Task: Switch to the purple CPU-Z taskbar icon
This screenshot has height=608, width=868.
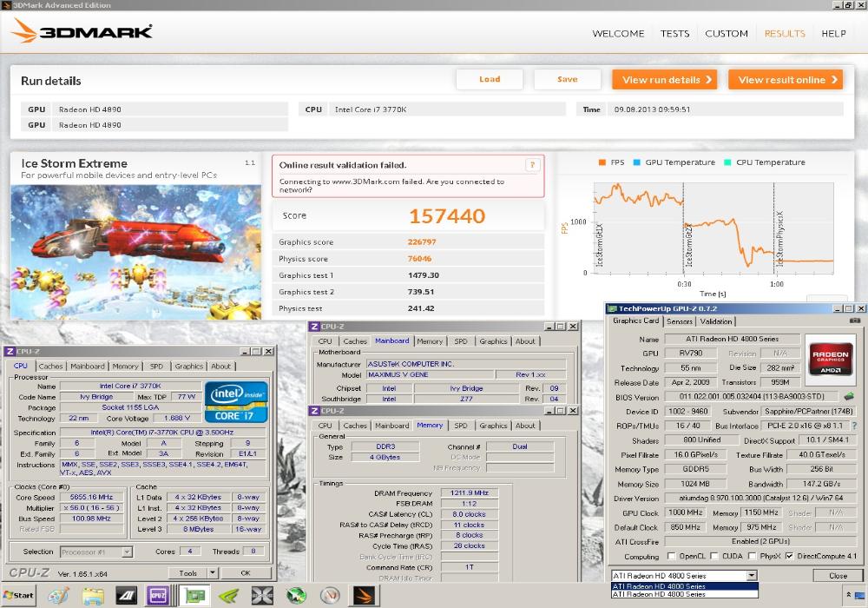Action: [x=158, y=596]
